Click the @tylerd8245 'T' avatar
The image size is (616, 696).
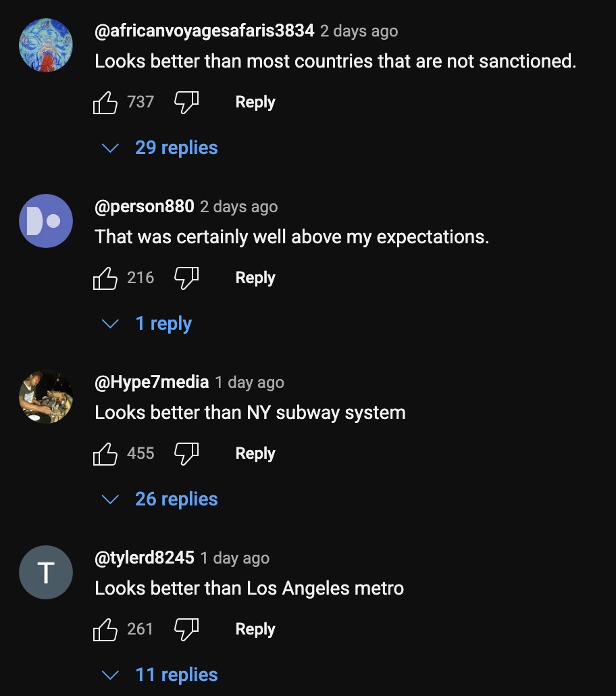coord(46,572)
